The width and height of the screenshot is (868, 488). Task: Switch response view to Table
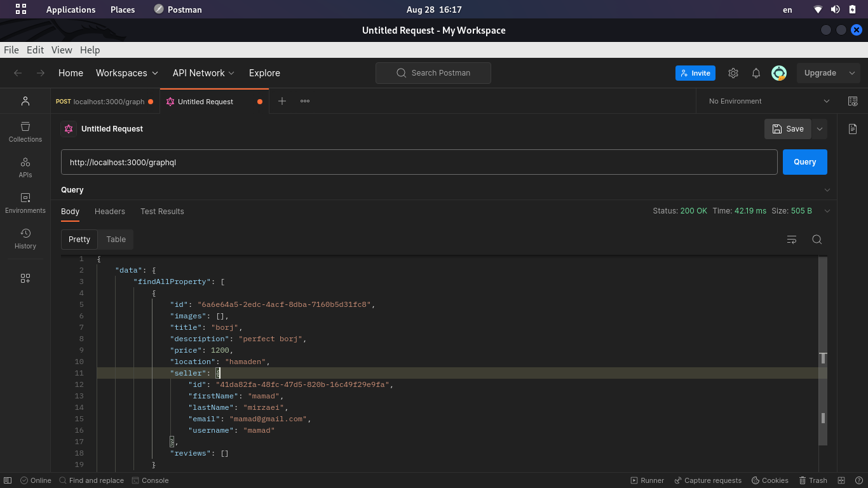click(116, 240)
